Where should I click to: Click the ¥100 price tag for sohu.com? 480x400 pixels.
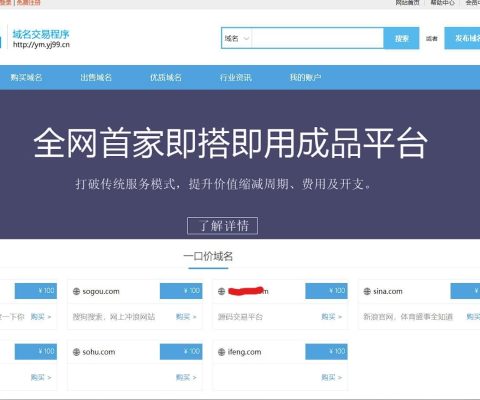[x=181, y=352]
